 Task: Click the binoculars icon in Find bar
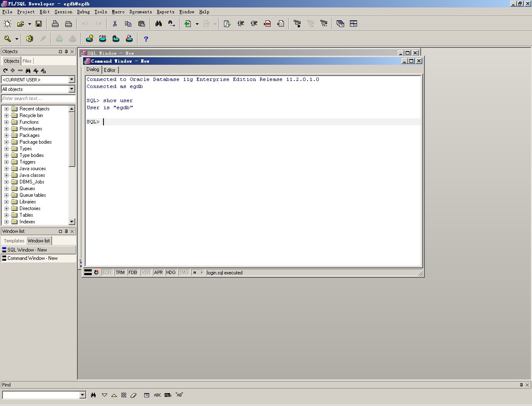click(x=93, y=395)
